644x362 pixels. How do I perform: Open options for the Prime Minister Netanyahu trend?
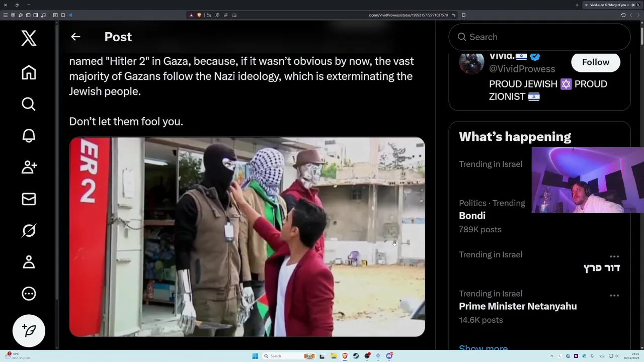coord(614,296)
